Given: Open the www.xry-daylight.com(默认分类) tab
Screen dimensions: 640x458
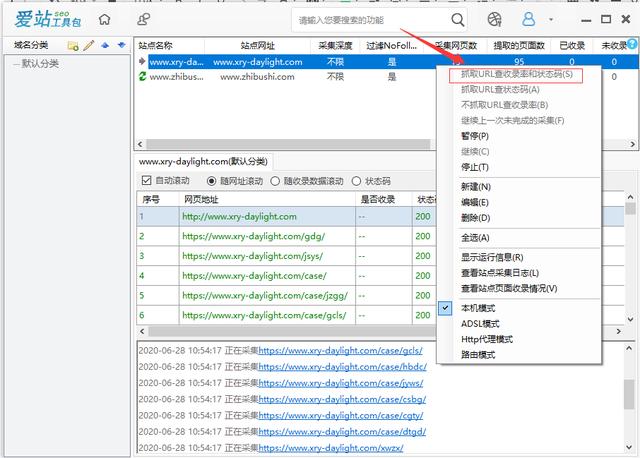Looking at the screenshot, I should (x=205, y=161).
